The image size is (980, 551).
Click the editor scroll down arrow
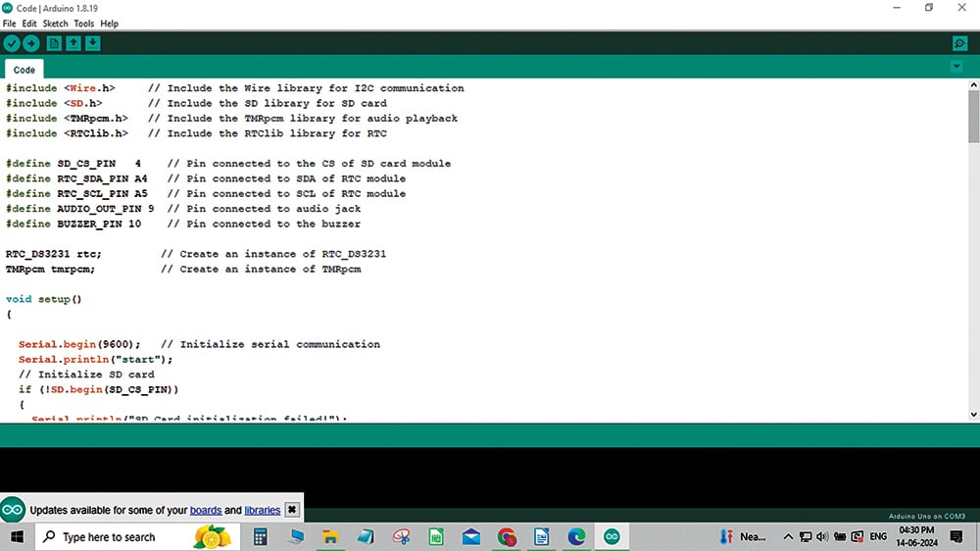(x=974, y=414)
